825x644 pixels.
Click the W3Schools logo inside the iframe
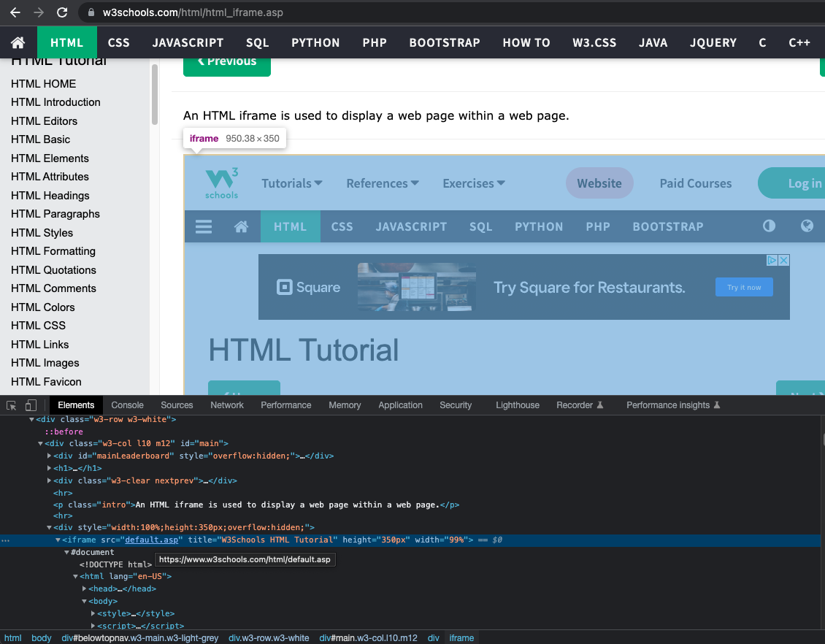(x=221, y=183)
